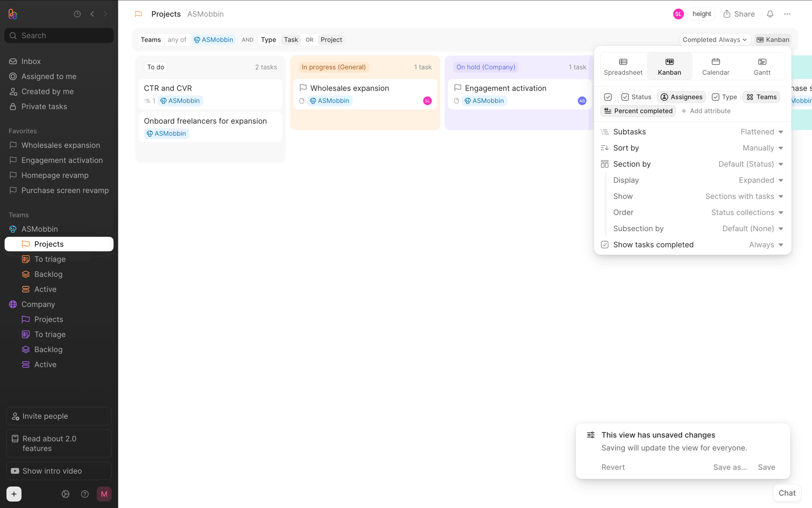Open ASMobbin Backlog list

(59, 274)
